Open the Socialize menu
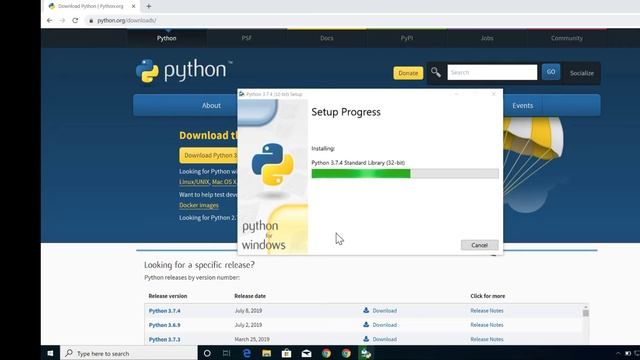640x360 pixels. click(582, 73)
